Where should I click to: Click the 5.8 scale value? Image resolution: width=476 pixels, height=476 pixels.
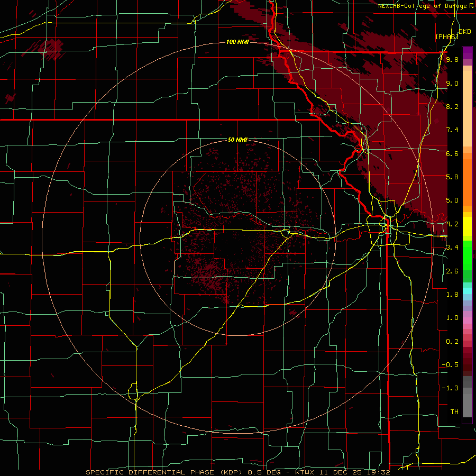[x=452, y=177]
